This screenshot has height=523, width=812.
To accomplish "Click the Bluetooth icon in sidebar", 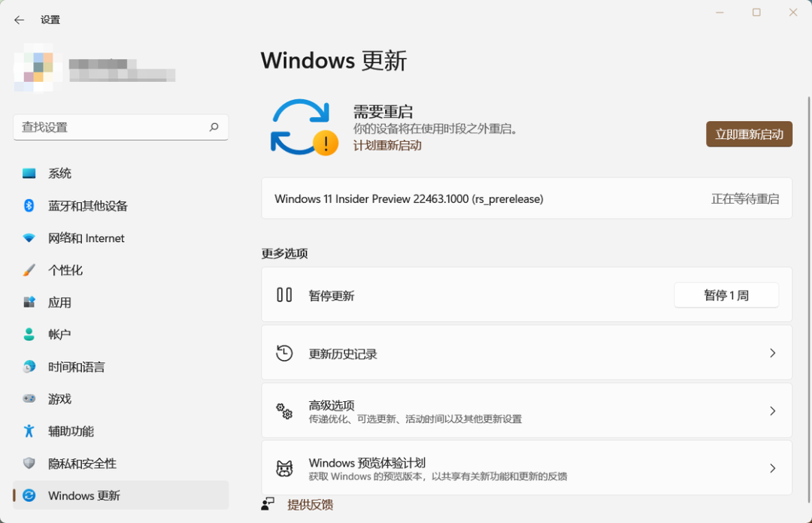I will 29,206.
